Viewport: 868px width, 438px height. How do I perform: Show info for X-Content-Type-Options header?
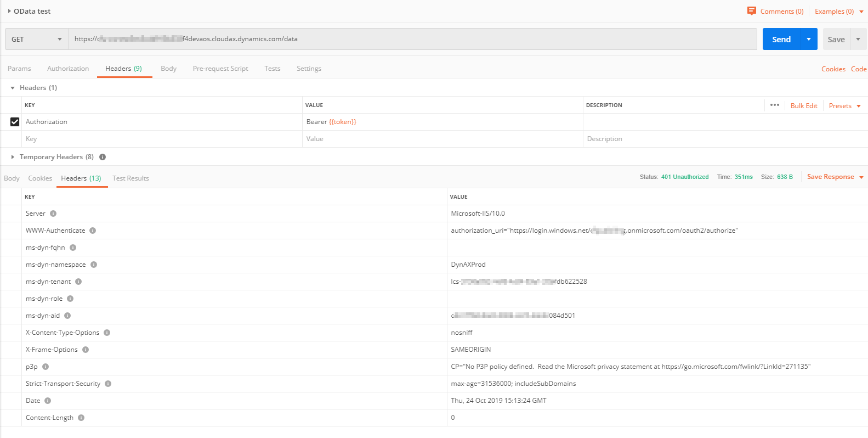[x=107, y=333]
